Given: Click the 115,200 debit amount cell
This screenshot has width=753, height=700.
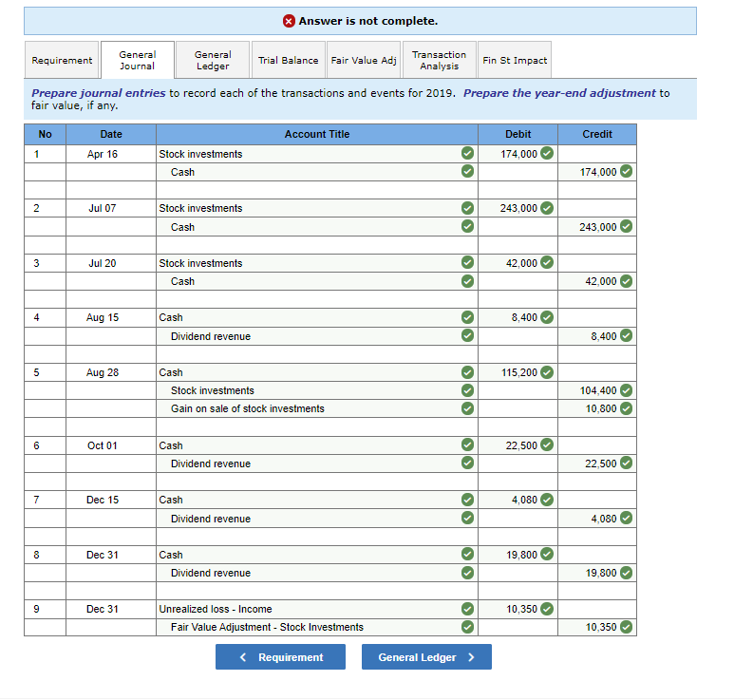Looking at the screenshot, I should point(518,373).
